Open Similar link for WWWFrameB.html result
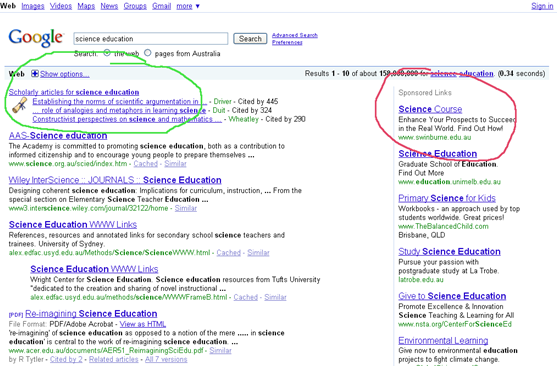The width and height of the screenshot is (557, 366). tap(275, 297)
